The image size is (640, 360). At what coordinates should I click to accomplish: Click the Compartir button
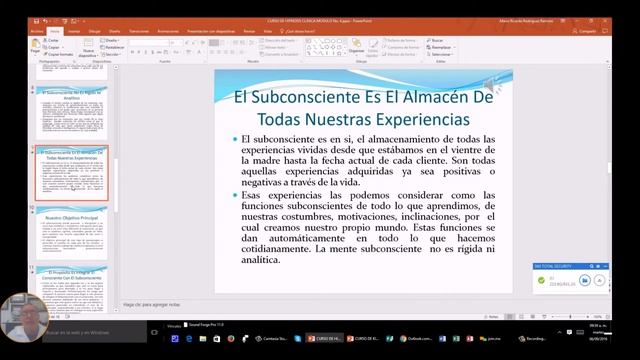(584, 31)
